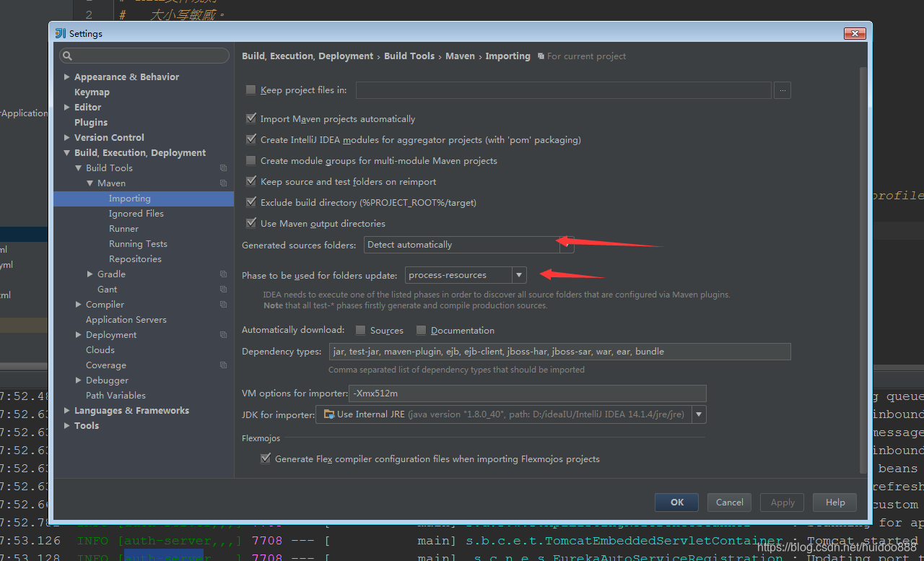Screen dimensions: 924x561
Task: Click the per-project settings icon beside Maven
Action: click(223, 183)
